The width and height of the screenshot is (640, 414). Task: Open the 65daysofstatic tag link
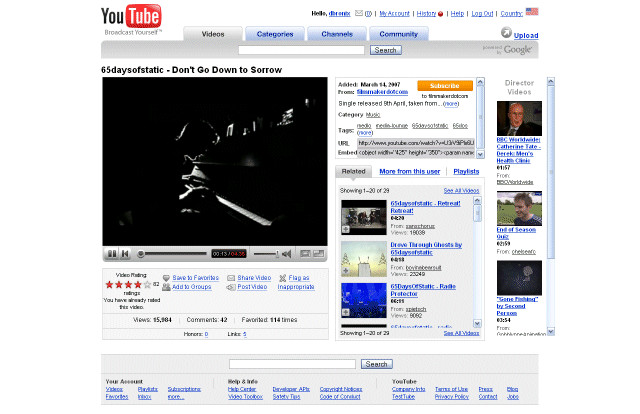click(x=430, y=126)
